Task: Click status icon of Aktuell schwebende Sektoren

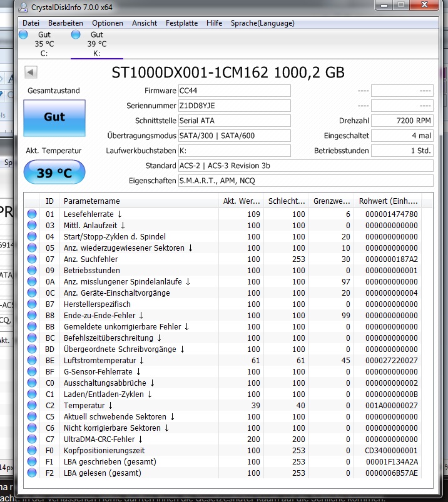Action: pos(32,416)
